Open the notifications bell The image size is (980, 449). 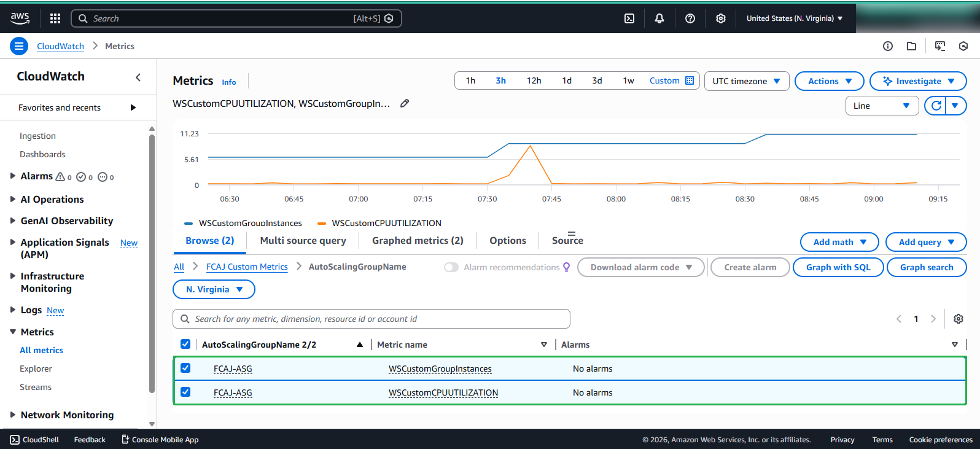(x=659, y=18)
